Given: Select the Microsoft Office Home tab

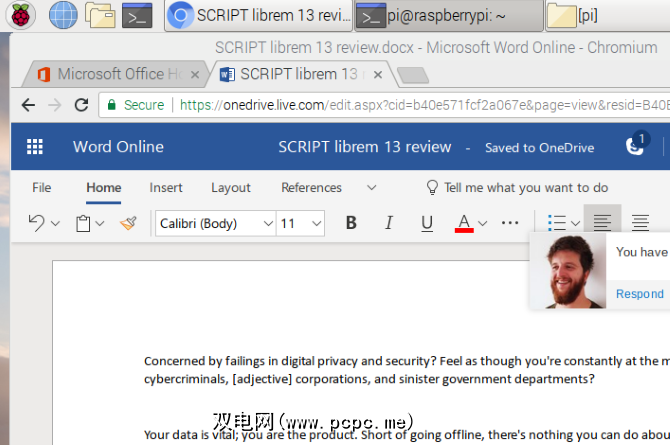Looking at the screenshot, I should coord(115,74).
